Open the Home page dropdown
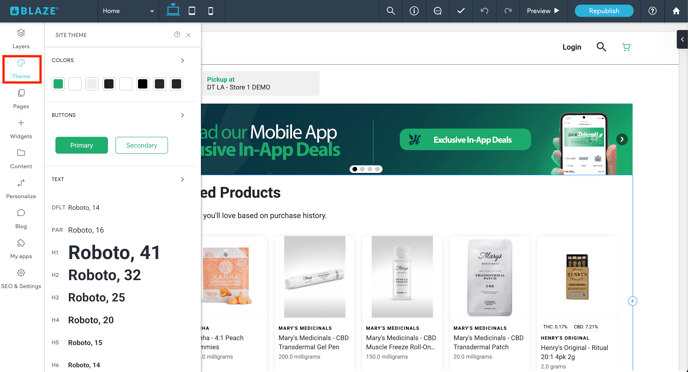Viewport: 688px width, 372px height. coord(128,11)
